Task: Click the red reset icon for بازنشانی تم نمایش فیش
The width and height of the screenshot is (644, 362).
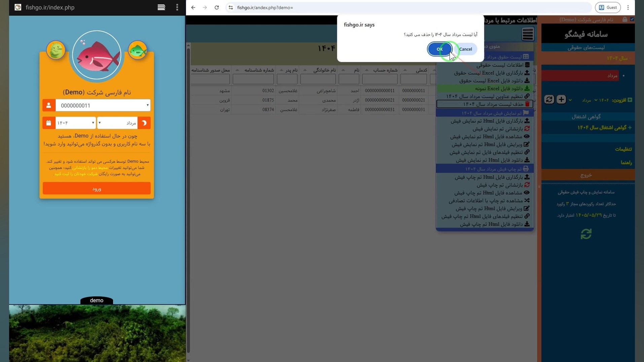Action: point(527,129)
